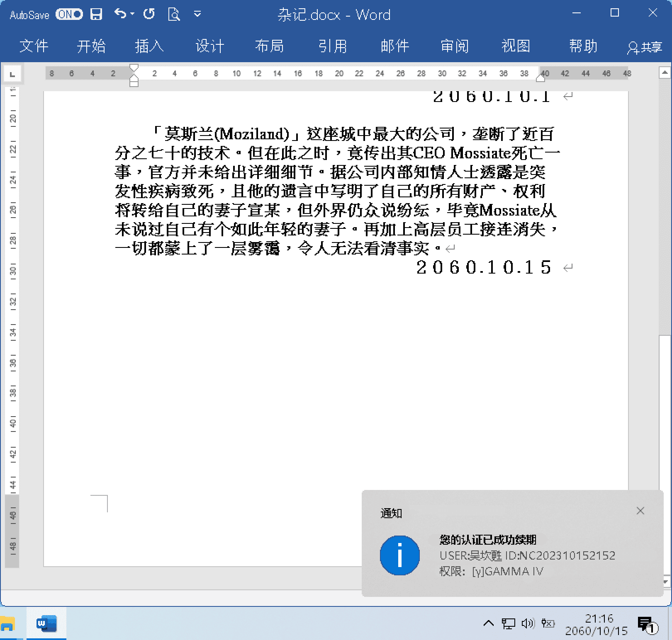Image resolution: width=672 pixels, height=640 pixels.
Task: Open print preview via the magnifier icon
Action: coord(174,14)
